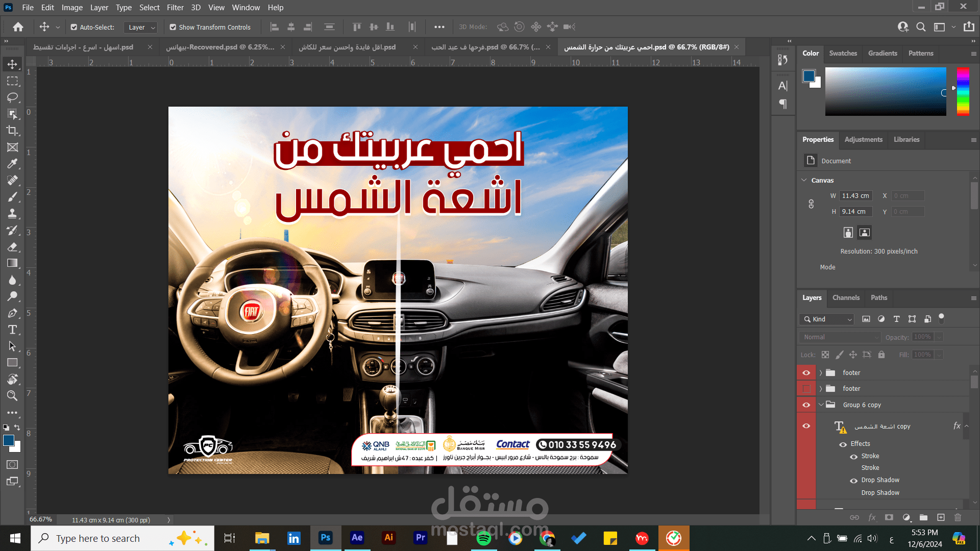980x551 pixels.
Task: Hide the Group 6 copy layer
Action: click(806, 405)
